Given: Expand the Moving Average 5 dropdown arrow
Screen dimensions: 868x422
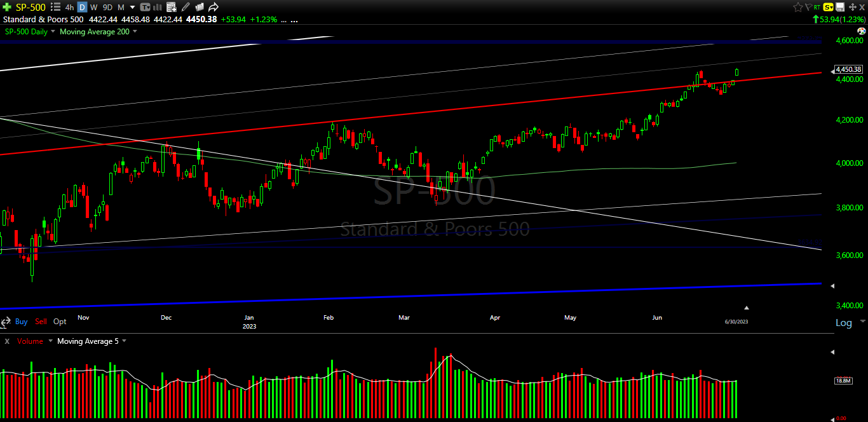Looking at the screenshot, I should [124, 341].
